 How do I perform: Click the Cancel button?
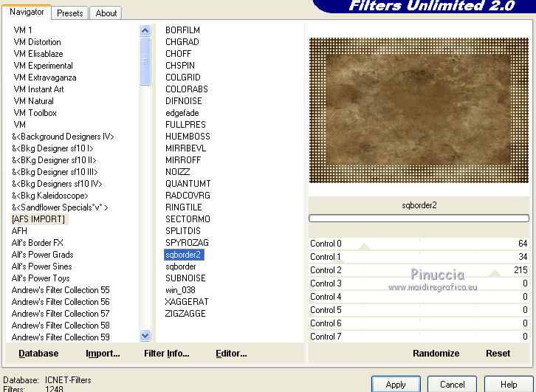tap(453, 385)
